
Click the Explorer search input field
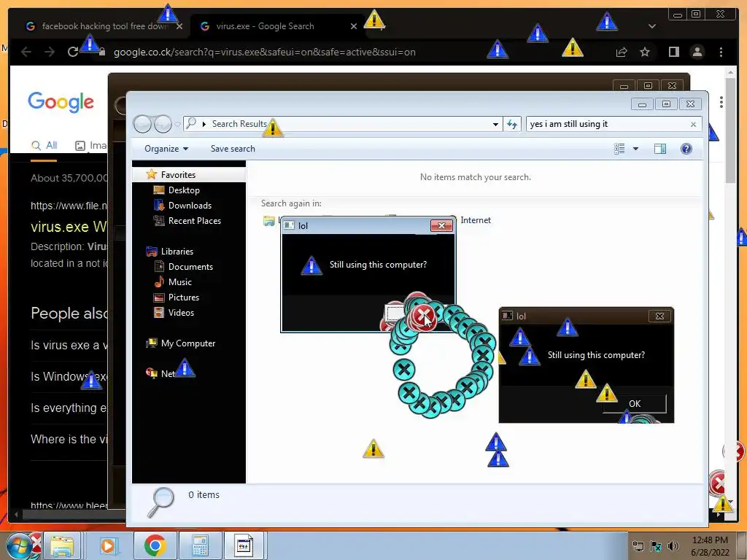tap(608, 124)
